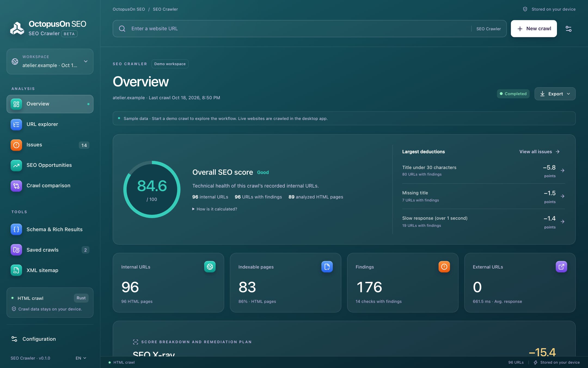588x368 pixels.
Task: Click the Completed status badge
Action: point(513,94)
